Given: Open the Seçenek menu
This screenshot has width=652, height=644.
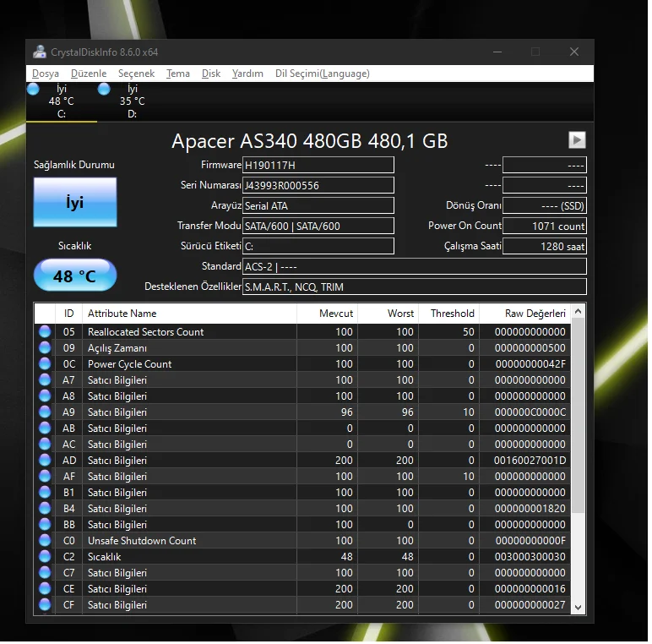Looking at the screenshot, I should click(136, 74).
